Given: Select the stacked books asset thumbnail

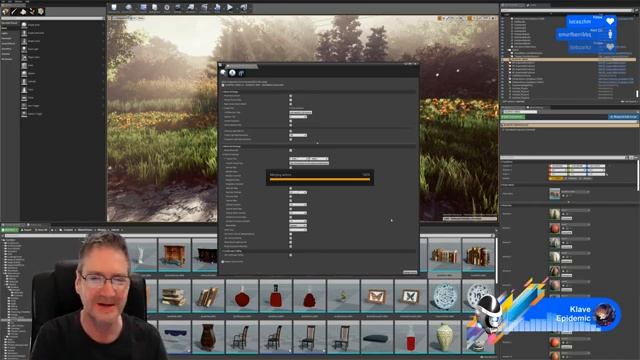Looking at the screenshot, I should [x=174, y=296].
